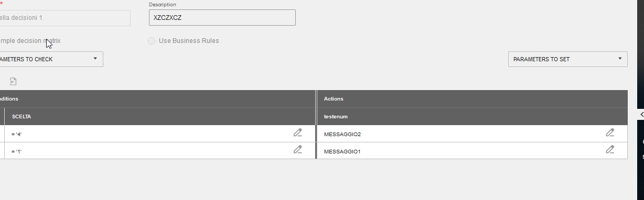Viewport: 644px width, 200px height.
Task: Focus the Description input field
Action: point(222,17)
